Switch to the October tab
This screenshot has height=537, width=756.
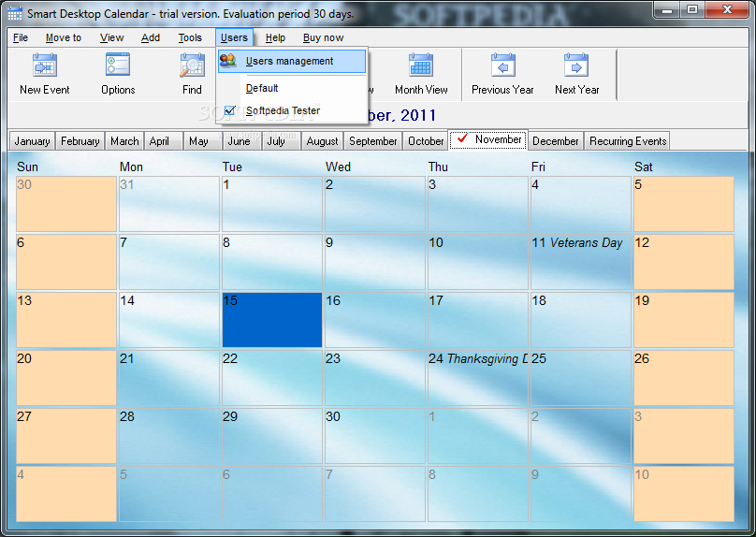425,141
